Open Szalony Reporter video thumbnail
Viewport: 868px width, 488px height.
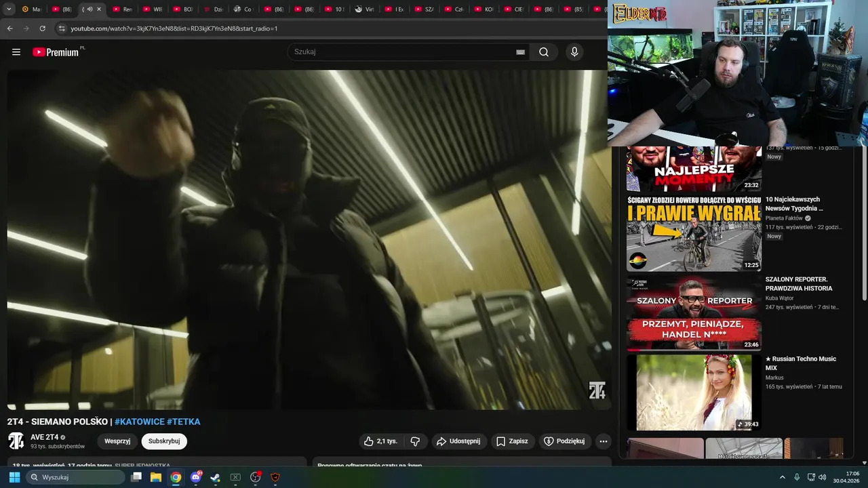tap(694, 313)
